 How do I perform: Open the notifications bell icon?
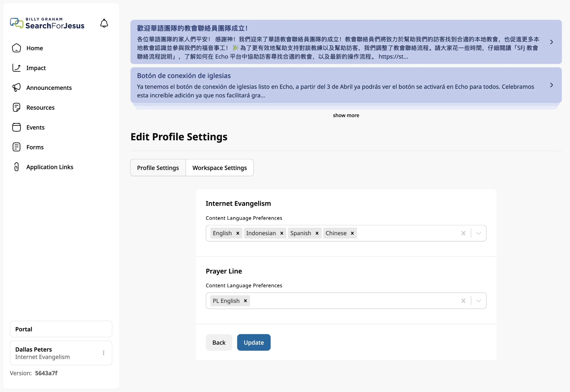coord(104,23)
